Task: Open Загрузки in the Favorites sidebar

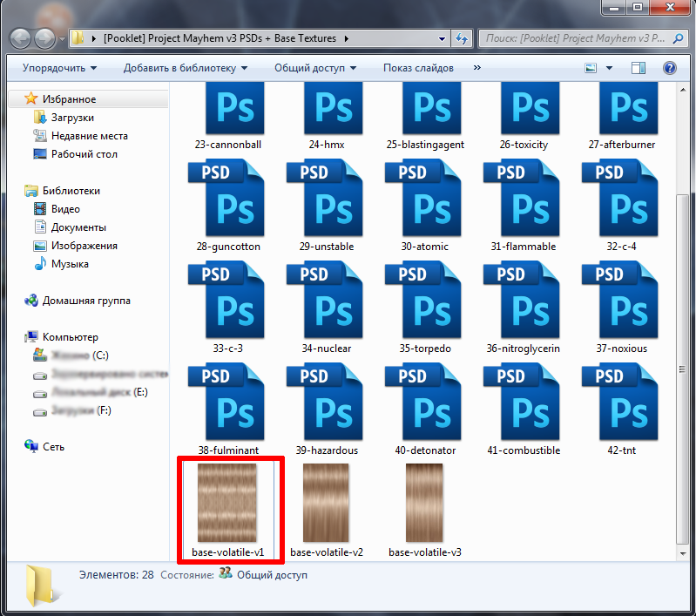Action: [x=72, y=118]
